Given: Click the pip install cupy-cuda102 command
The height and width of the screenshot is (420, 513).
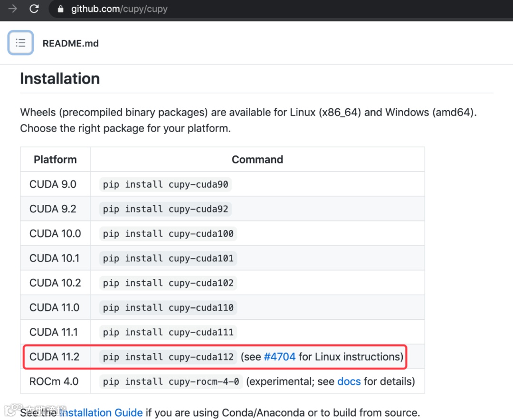Looking at the screenshot, I should click(168, 283).
